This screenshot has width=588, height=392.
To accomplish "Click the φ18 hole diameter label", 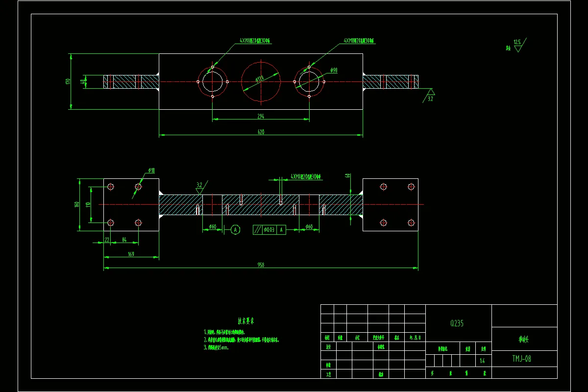I will [151, 171].
